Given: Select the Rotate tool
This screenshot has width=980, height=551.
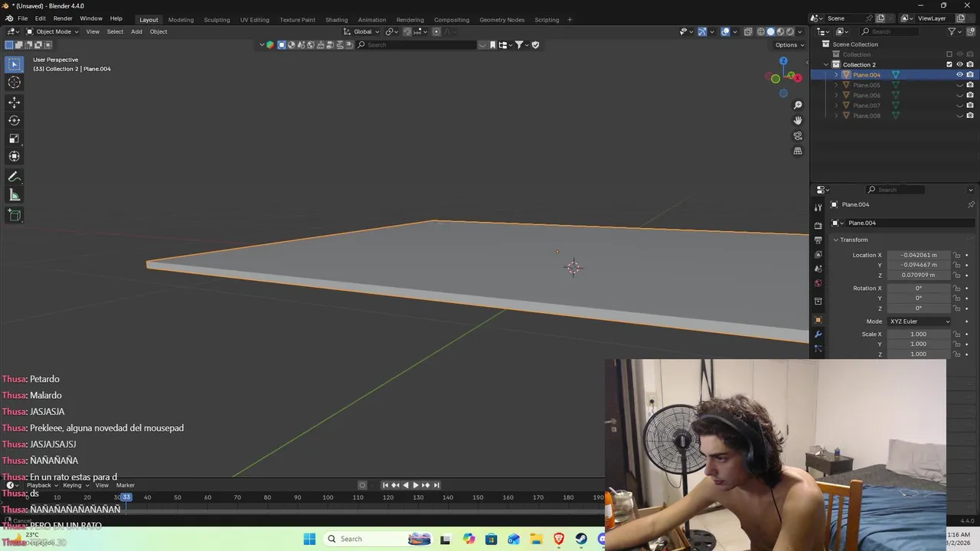Looking at the screenshot, I should tap(14, 120).
